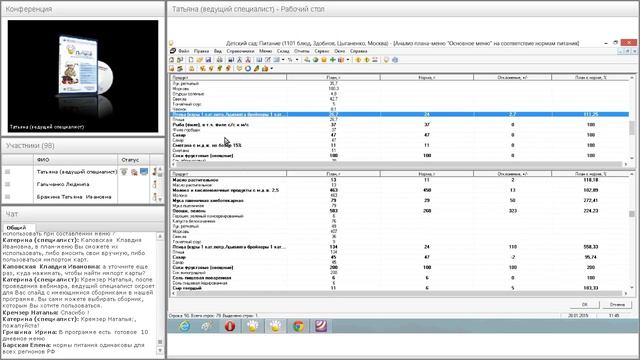The width and height of the screenshot is (640, 360).
Task: Click the horizontal scrollbar under the lower table
Action: tap(399, 293)
